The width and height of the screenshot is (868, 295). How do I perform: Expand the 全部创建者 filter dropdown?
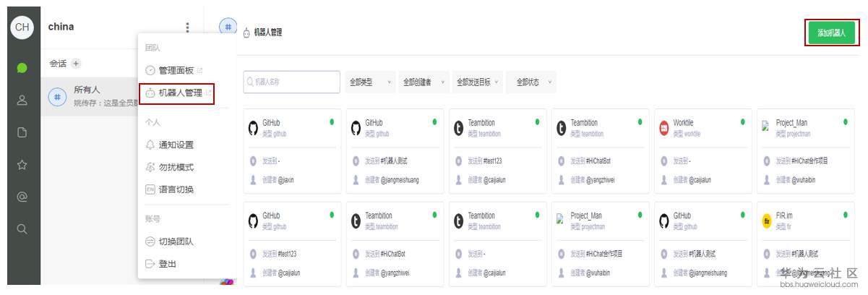pyautogui.click(x=424, y=82)
